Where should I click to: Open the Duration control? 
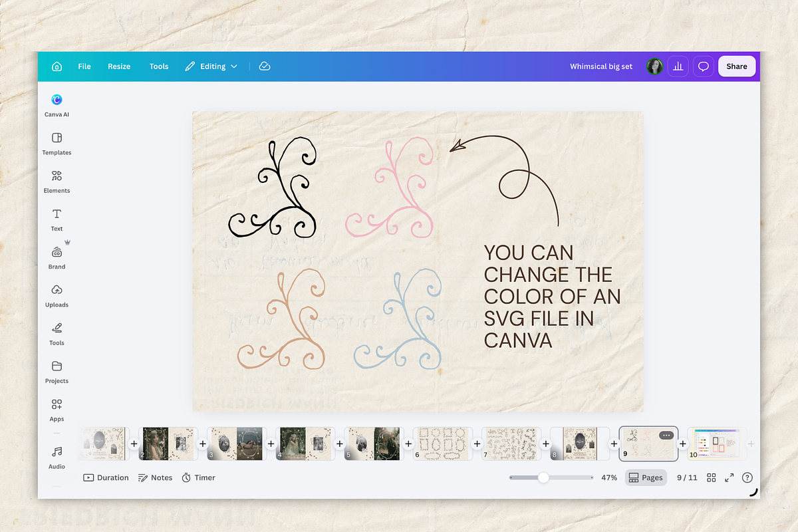106,477
